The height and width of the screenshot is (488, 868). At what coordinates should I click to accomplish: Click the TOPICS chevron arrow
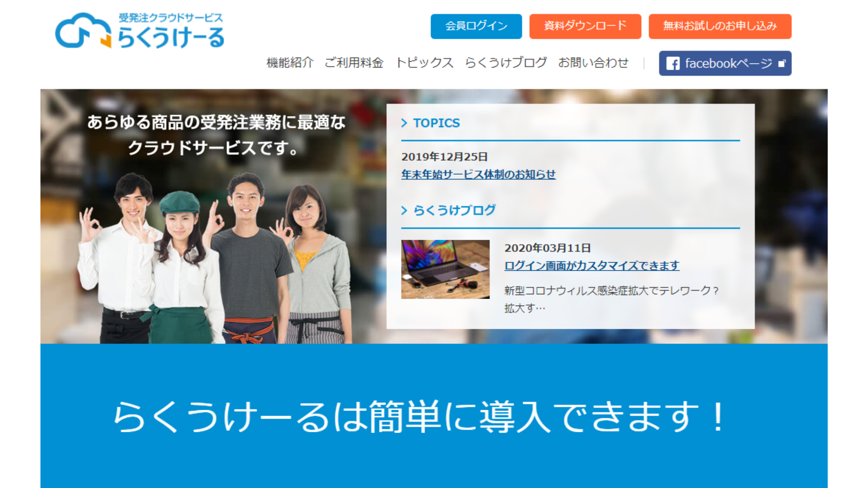coord(404,123)
